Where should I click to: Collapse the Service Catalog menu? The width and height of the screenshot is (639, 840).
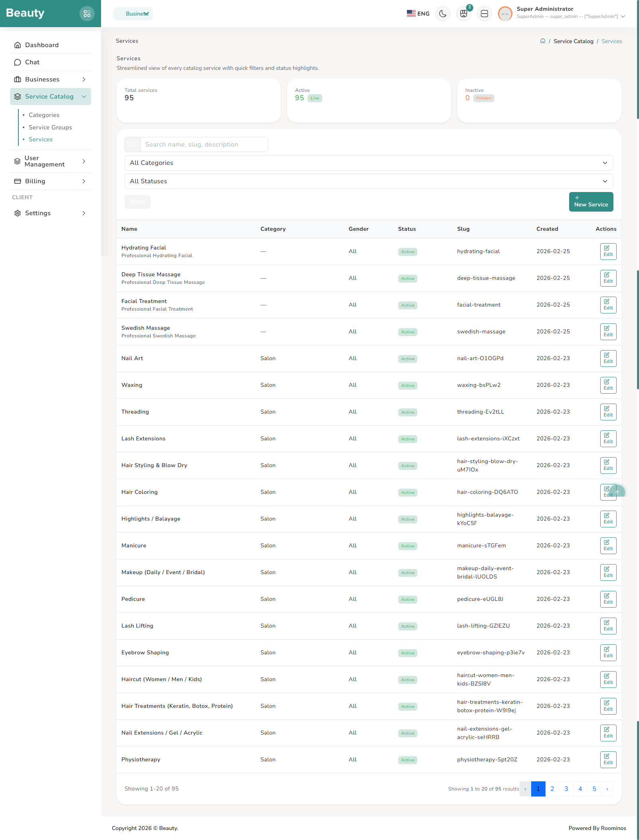[84, 97]
